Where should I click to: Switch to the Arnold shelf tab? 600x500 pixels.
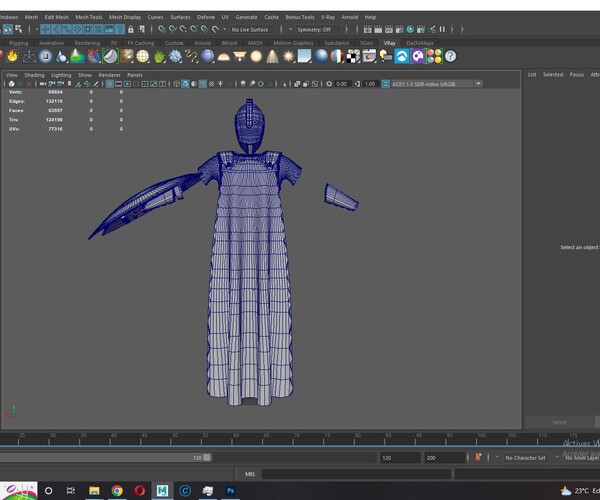click(202, 43)
